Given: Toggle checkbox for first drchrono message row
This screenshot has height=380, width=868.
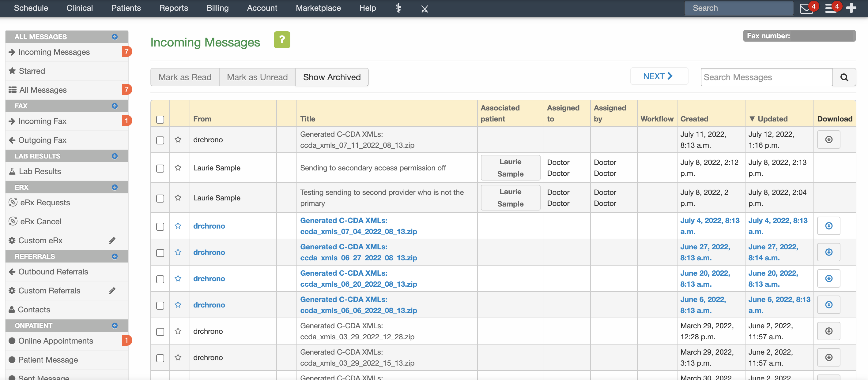Looking at the screenshot, I should click(x=160, y=140).
